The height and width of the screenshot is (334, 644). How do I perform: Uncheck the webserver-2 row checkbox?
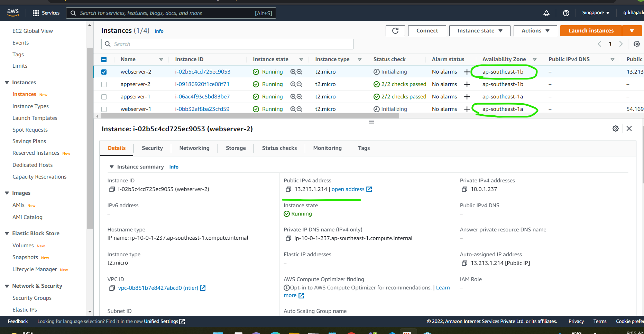click(x=104, y=72)
